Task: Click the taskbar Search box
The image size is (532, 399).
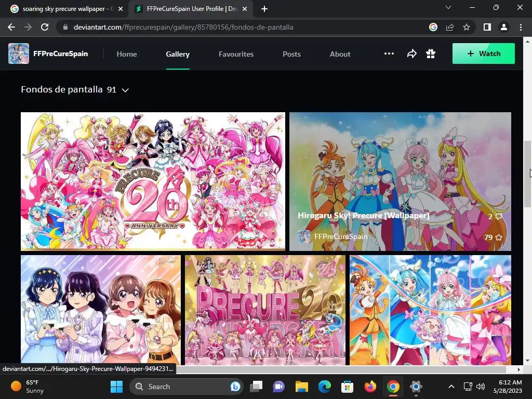Action: [186, 387]
